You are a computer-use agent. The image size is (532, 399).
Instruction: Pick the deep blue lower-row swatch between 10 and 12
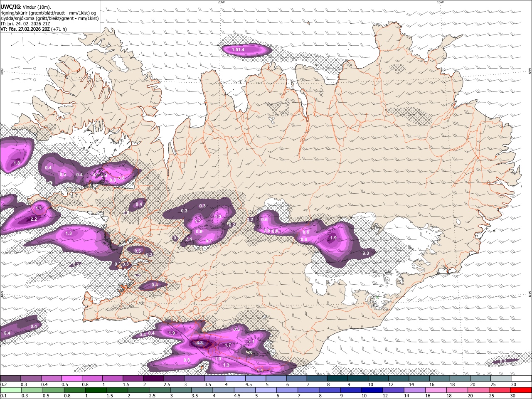coord(372,390)
